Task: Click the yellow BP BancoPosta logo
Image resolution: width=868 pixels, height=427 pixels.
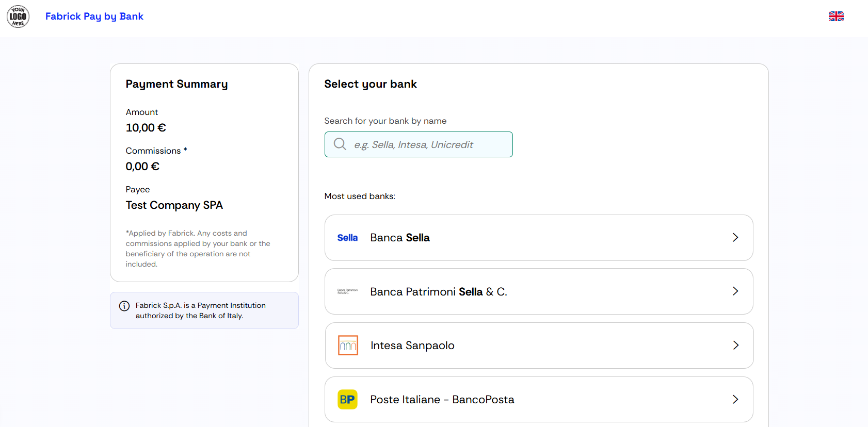Action: coord(347,399)
